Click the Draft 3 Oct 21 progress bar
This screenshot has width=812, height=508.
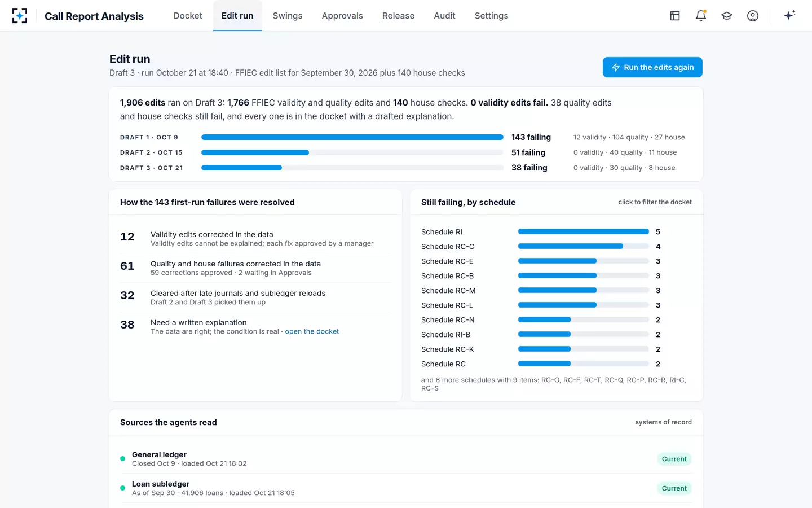pyautogui.click(x=352, y=168)
